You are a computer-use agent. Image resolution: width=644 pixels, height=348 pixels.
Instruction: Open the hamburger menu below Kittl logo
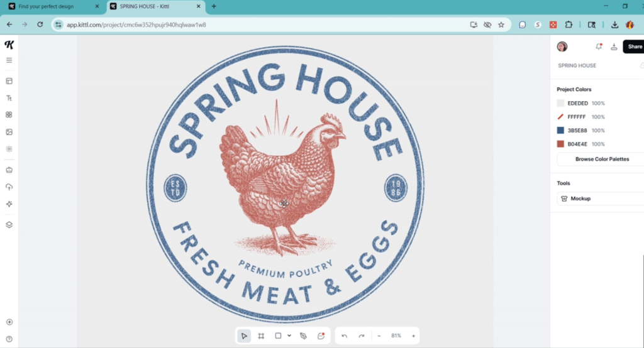[9, 60]
